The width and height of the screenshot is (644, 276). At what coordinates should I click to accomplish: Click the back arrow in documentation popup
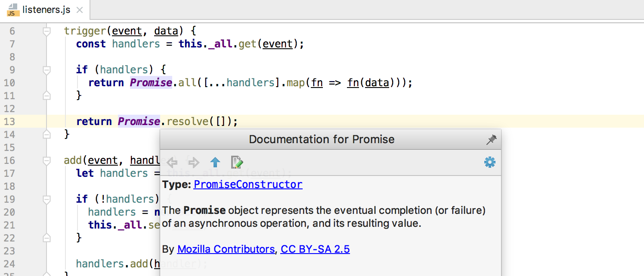coord(172,163)
